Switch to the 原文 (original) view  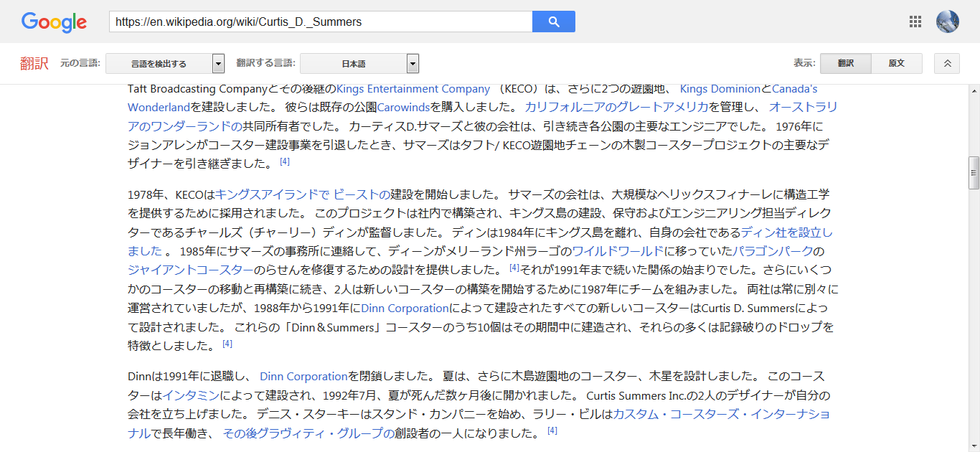(x=897, y=63)
